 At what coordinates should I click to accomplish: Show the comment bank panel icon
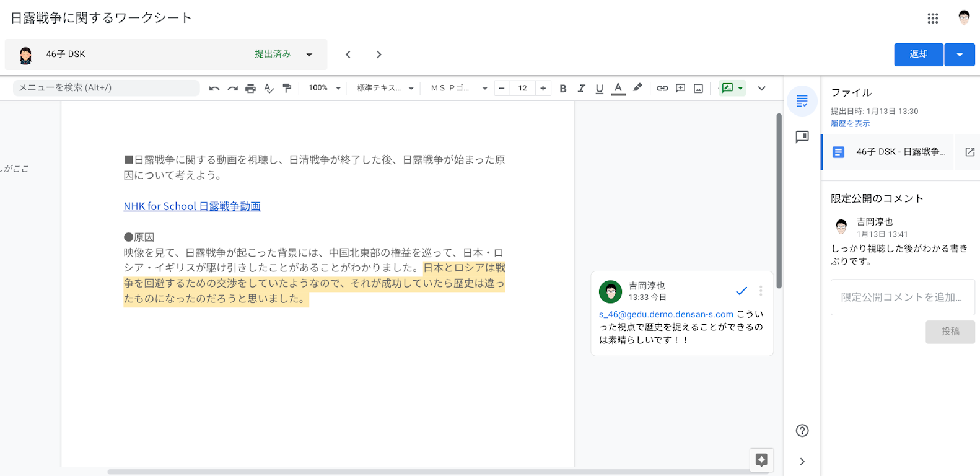click(802, 137)
